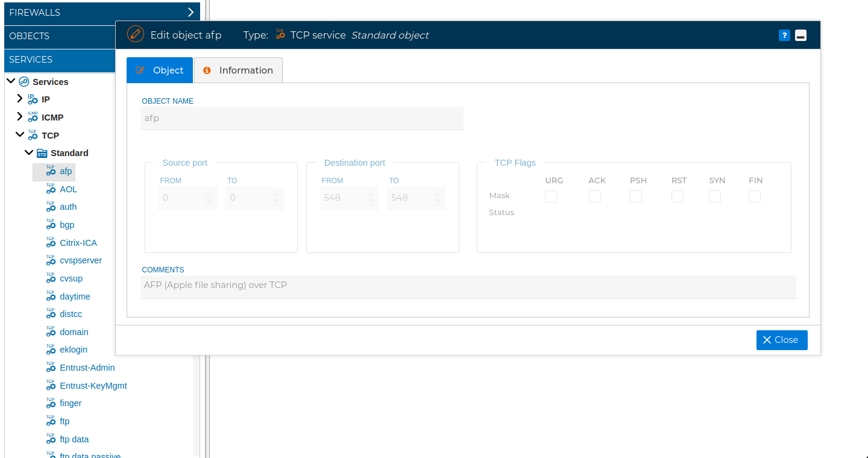The height and width of the screenshot is (458, 868).
Task: Click the Comments field with AFP text
Action: (468, 286)
